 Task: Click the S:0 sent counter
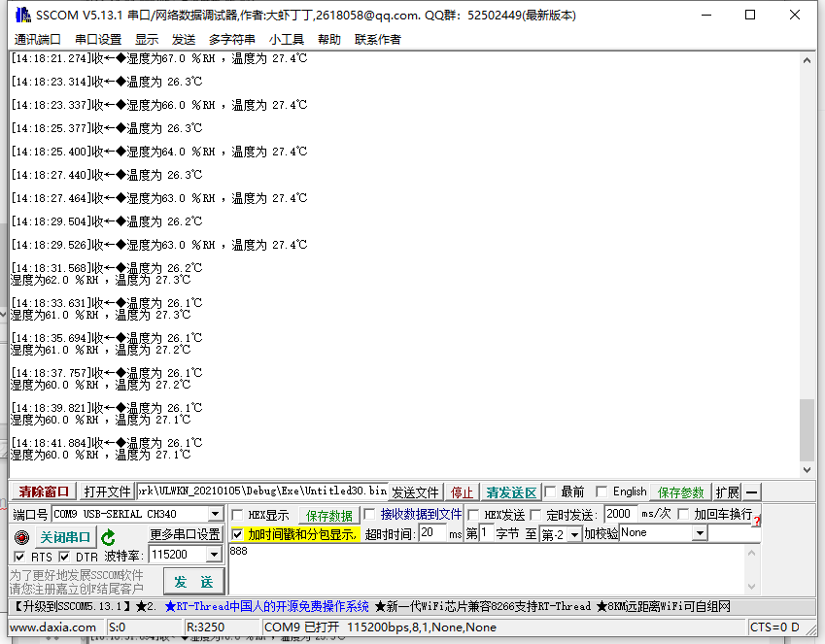coord(144,627)
